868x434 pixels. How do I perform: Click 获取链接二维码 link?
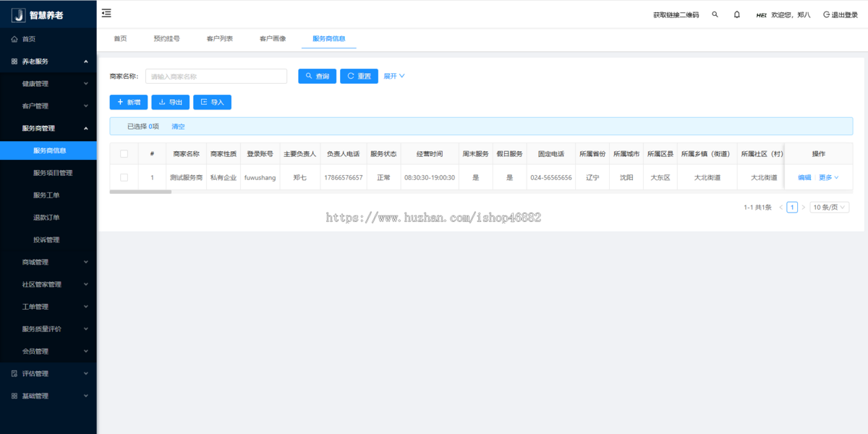click(x=676, y=14)
